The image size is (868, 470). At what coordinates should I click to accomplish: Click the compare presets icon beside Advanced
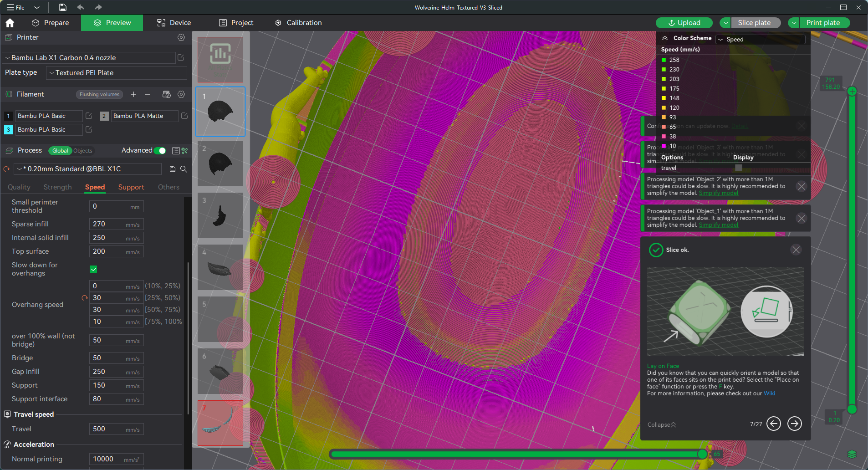pyautogui.click(x=185, y=151)
